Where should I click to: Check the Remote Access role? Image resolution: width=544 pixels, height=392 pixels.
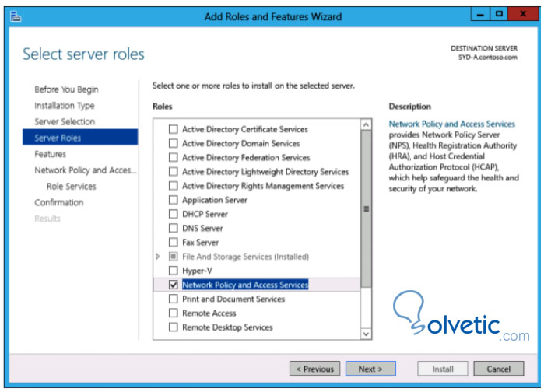pyautogui.click(x=173, y=313)
